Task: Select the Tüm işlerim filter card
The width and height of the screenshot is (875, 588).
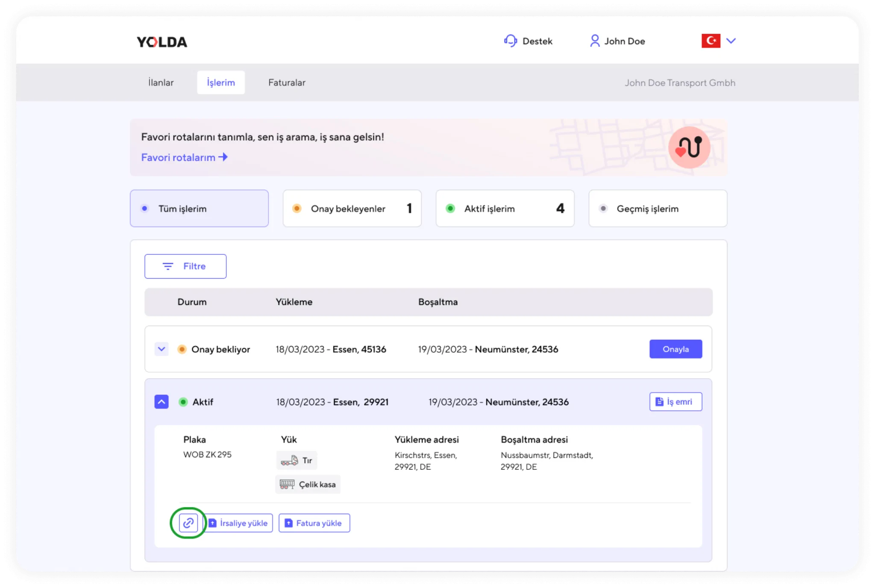Action: [199, 209]
